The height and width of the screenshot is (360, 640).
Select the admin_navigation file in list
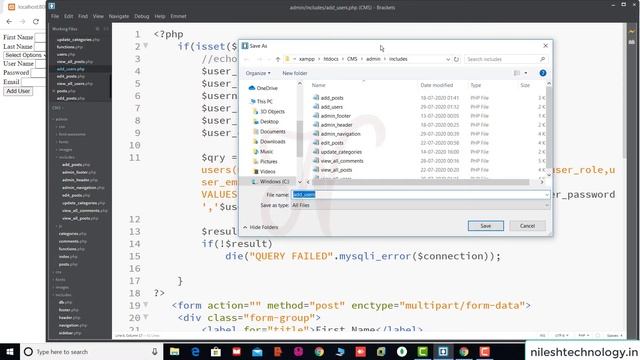337,134
